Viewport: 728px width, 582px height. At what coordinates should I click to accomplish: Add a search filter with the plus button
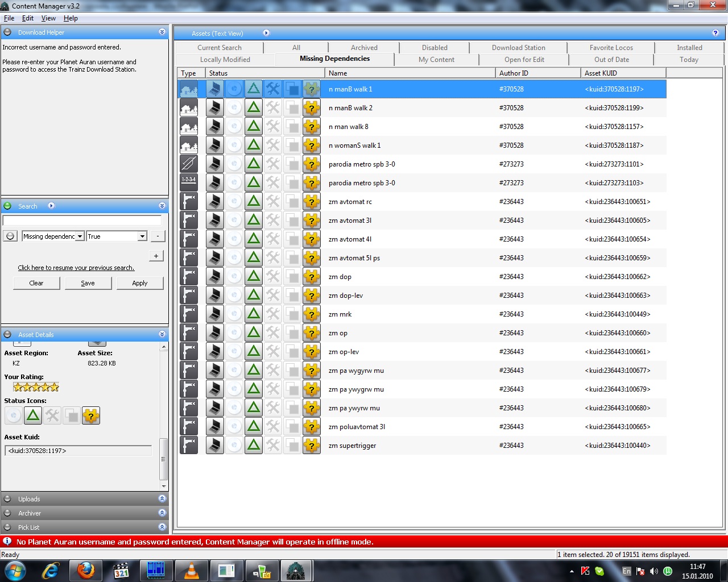[x=156, y=256]
